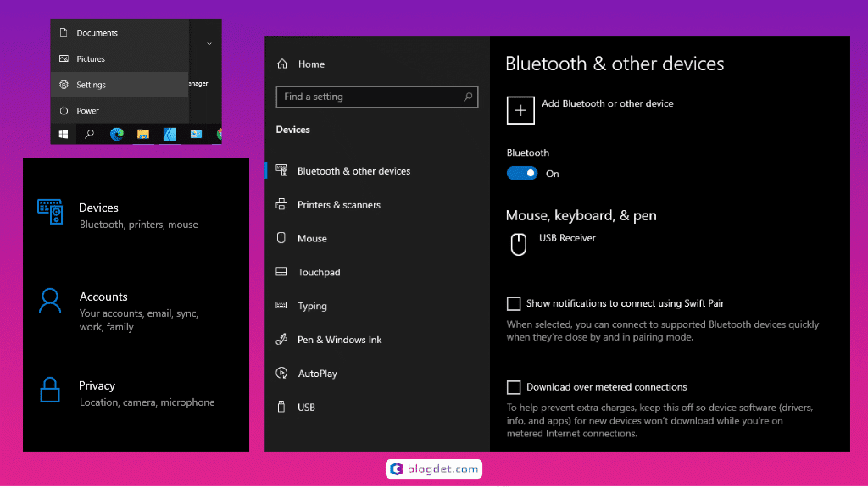Click the Documents page icon
The image size is (868, 488).
coord(64,33)
